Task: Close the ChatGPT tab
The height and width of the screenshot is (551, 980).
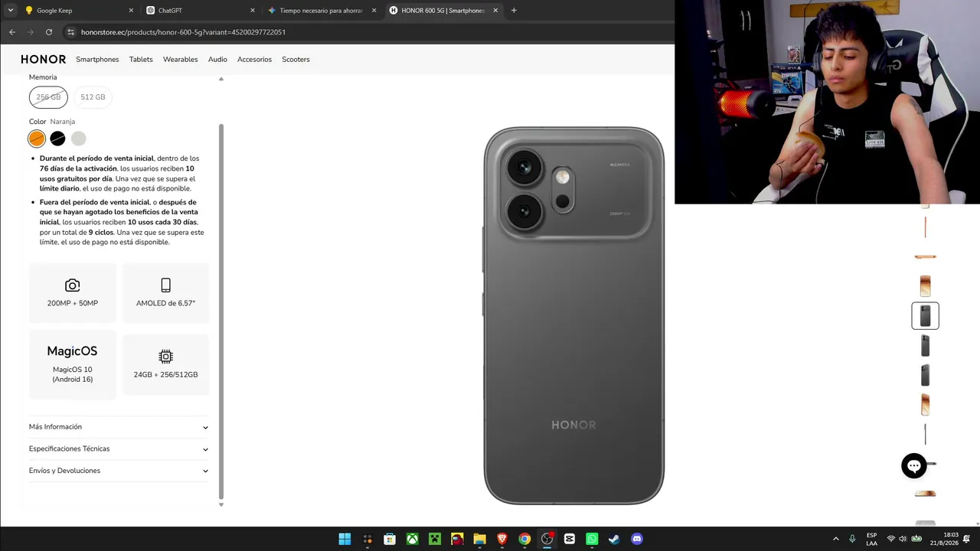Action: point(253,11)
